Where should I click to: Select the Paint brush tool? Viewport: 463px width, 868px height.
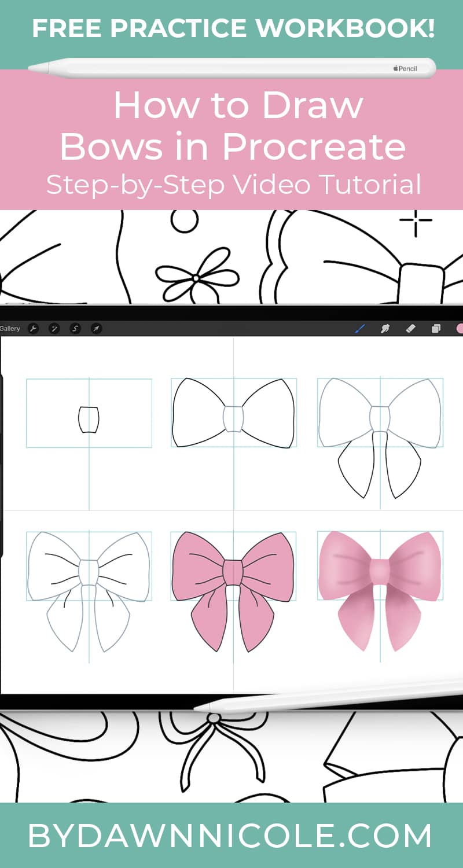(x=359, y=328)
